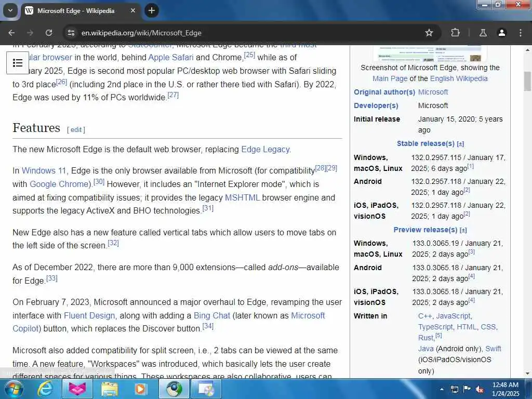The image size is (532, 399).
Task: Open the Bing Chat link
Action: [x=212, y=315]
